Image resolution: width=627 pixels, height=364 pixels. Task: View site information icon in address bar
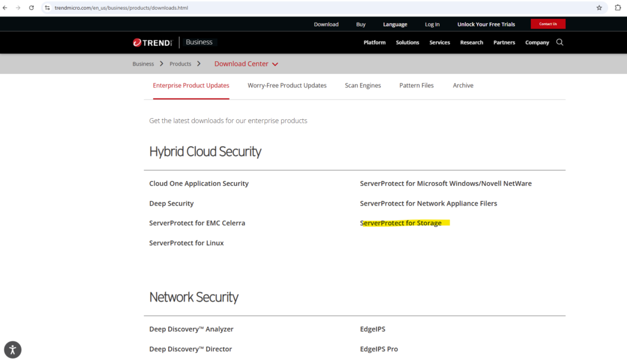(x=47, y=8)
